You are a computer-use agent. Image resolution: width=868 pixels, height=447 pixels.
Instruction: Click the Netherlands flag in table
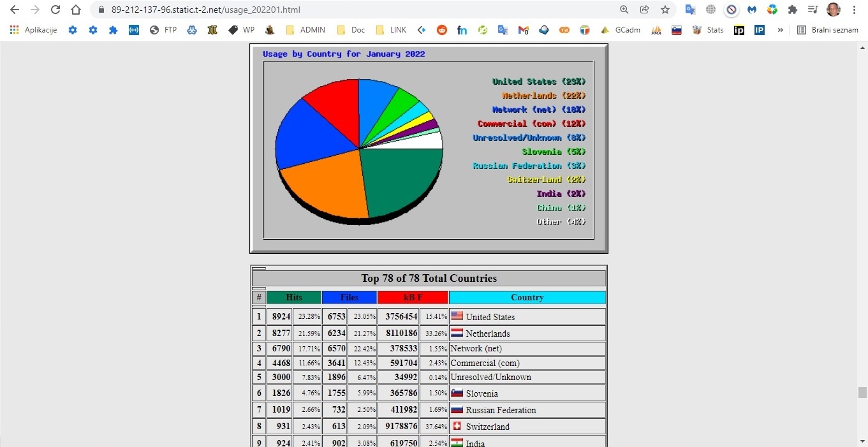click(x=457, y=332)
